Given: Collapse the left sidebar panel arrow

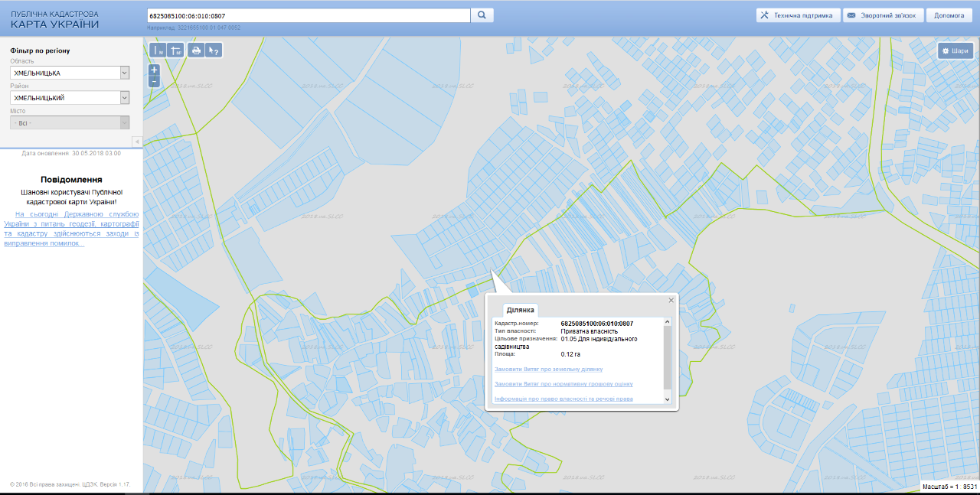Looking at the screenshot, I should [137, 142].
